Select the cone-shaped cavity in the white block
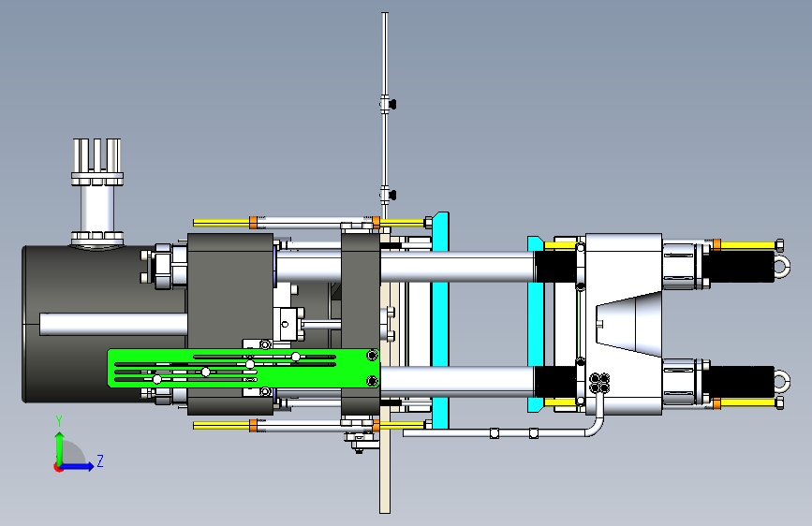812x526 pixels. click(x=629, y=324)
